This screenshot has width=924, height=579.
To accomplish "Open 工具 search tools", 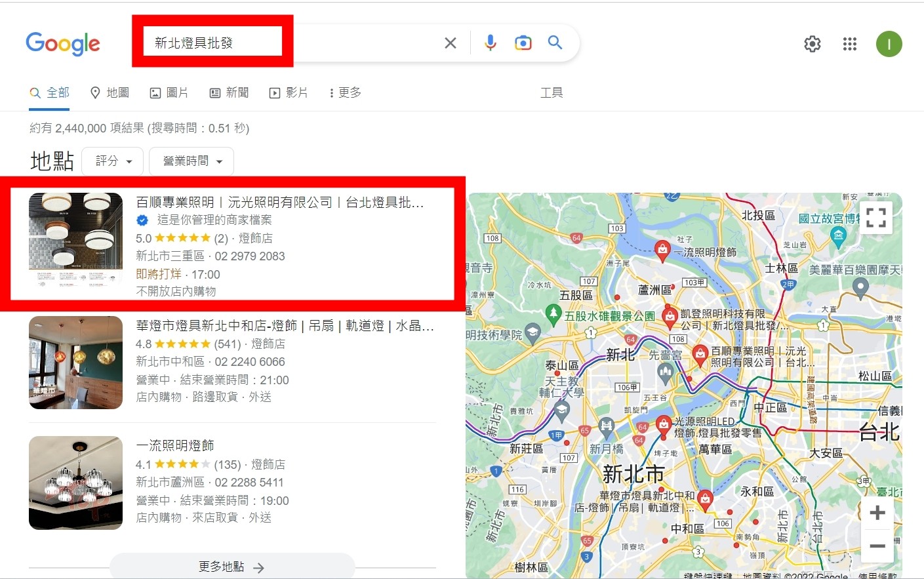I will click(552, 92).
